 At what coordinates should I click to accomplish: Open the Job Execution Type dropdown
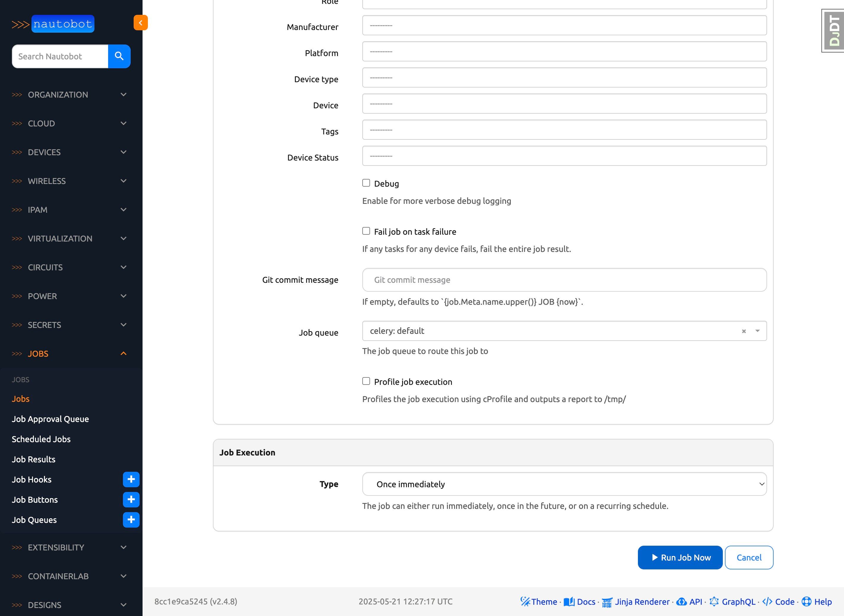point(564,484)
